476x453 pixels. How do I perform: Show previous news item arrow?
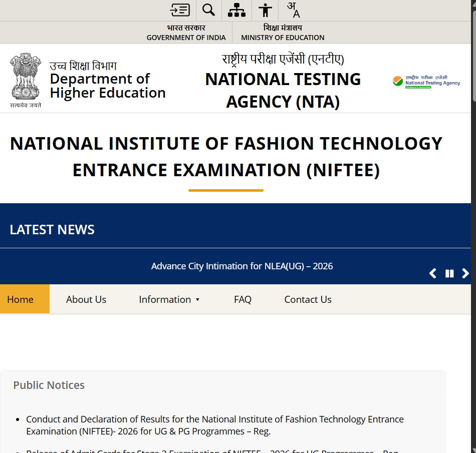[x=433, y=273]
